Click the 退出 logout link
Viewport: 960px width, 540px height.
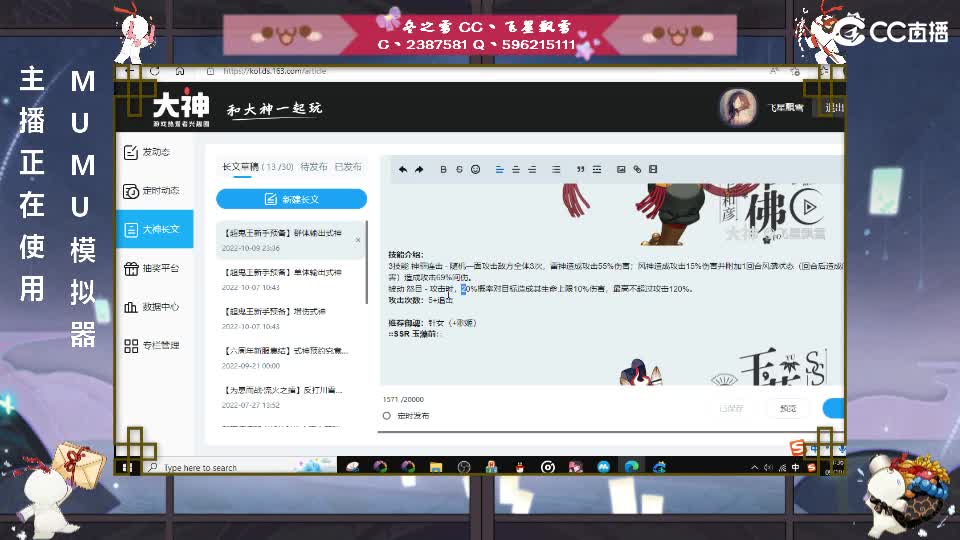point(834,108)
